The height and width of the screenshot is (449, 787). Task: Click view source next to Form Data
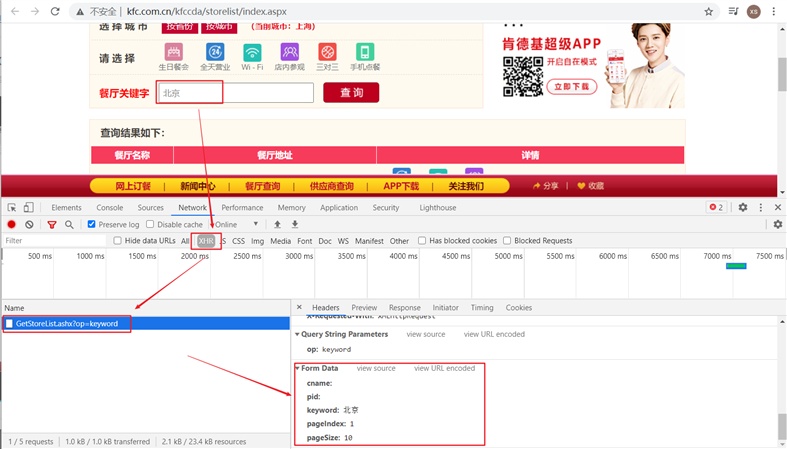pyautogui.click(x=376, y=368)
